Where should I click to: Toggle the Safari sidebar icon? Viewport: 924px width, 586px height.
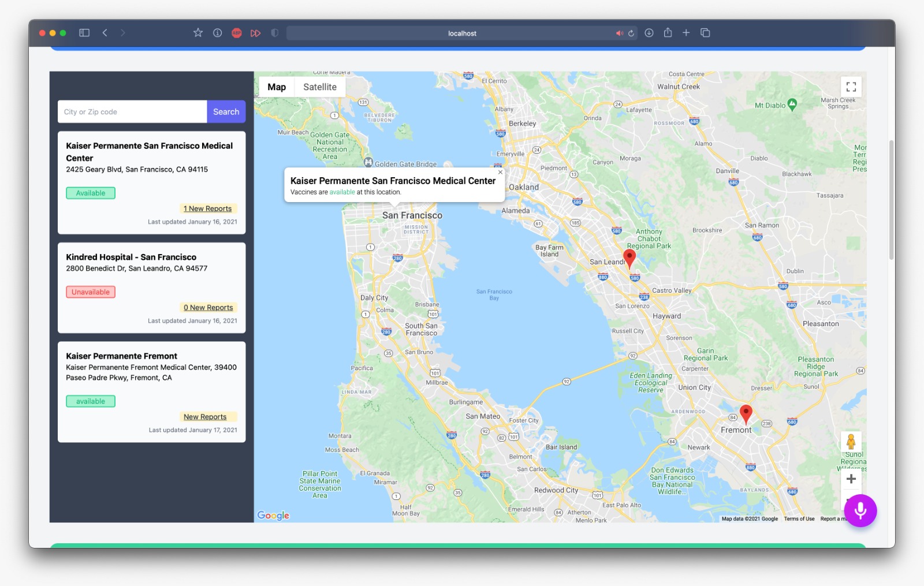pos(84,33)
